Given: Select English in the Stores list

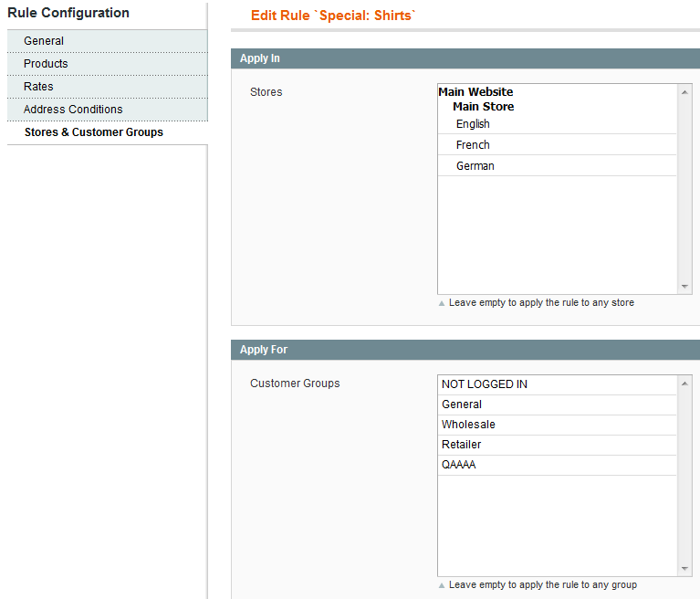Looking at the screenshot, I should [473, 124].
